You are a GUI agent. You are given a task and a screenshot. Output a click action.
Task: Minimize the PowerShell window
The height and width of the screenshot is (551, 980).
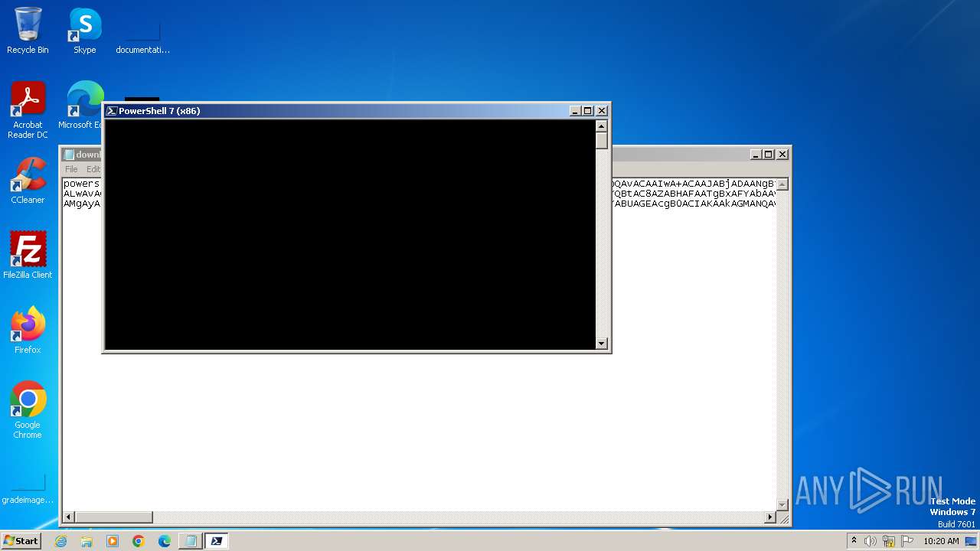pos(575,111)
